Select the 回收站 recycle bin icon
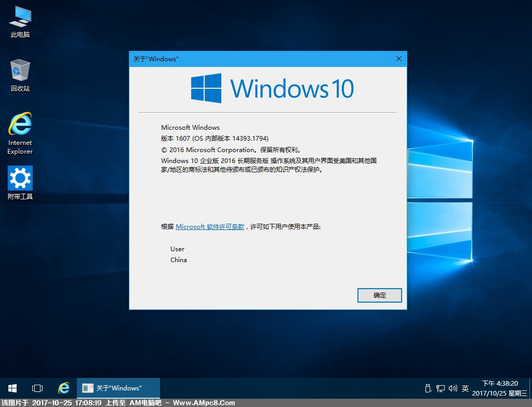Viewport: 532px width, 407px height. coord(20,75)
